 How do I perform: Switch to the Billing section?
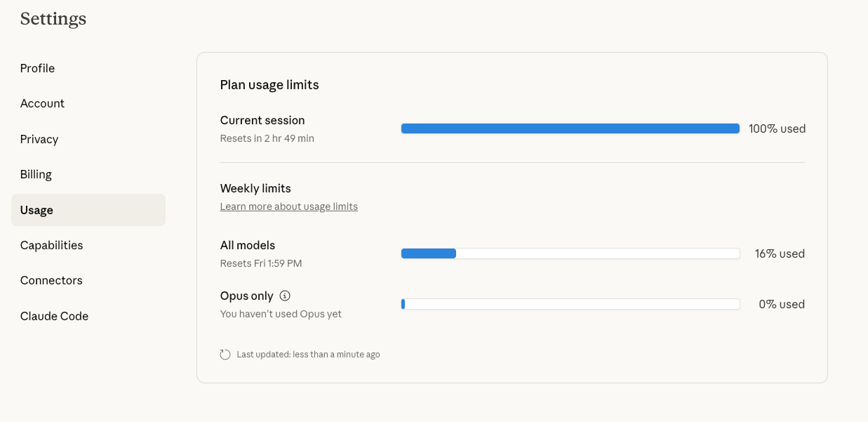coord(36,174)
